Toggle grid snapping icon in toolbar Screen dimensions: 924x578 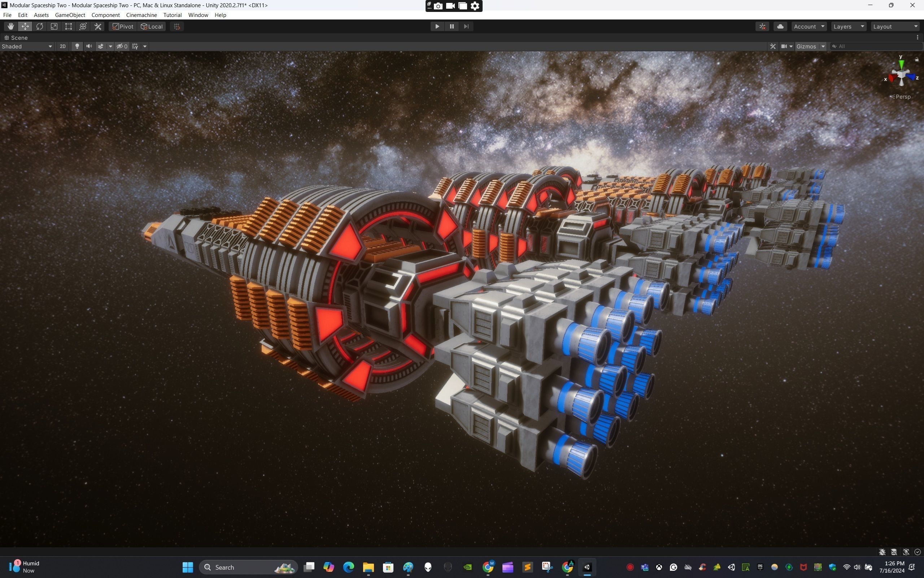point(177,26)
